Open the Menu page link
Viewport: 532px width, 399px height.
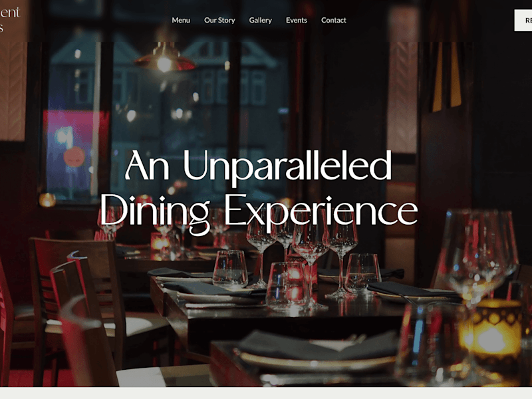pos(181,21)
